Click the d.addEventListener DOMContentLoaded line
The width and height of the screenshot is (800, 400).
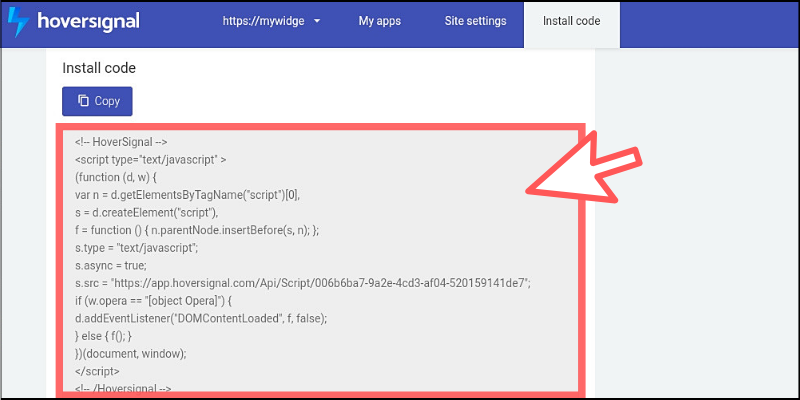click(201, 318)
